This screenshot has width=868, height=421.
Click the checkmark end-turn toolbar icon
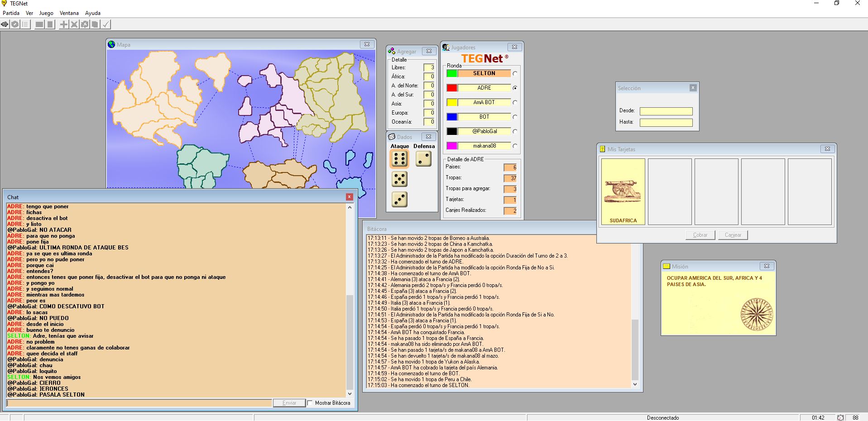[x=106, y=24]
